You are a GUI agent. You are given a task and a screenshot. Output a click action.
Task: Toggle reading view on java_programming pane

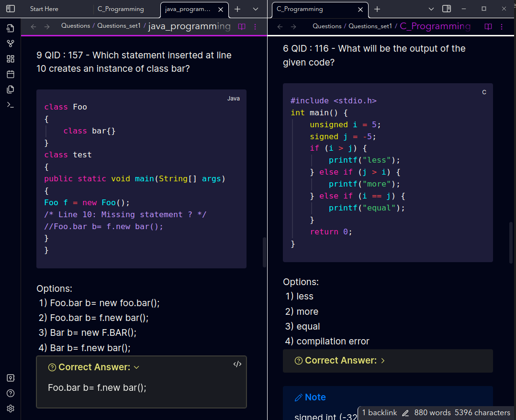242,27
